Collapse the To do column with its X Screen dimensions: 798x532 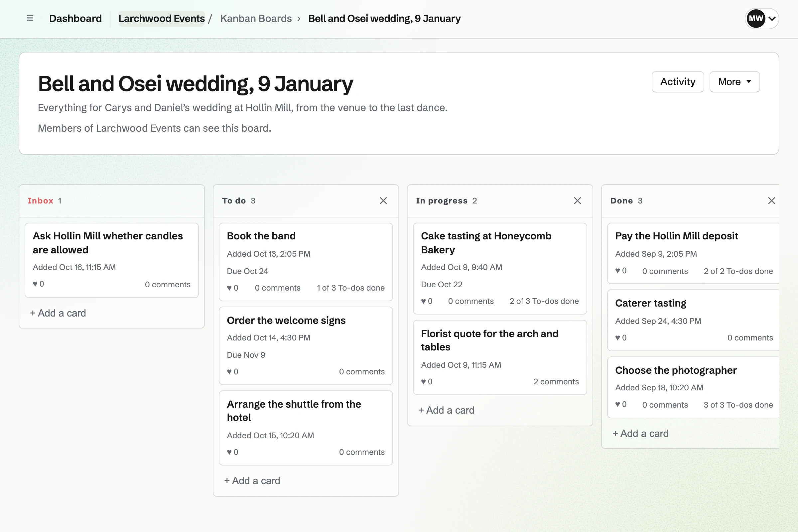[383, 200]
